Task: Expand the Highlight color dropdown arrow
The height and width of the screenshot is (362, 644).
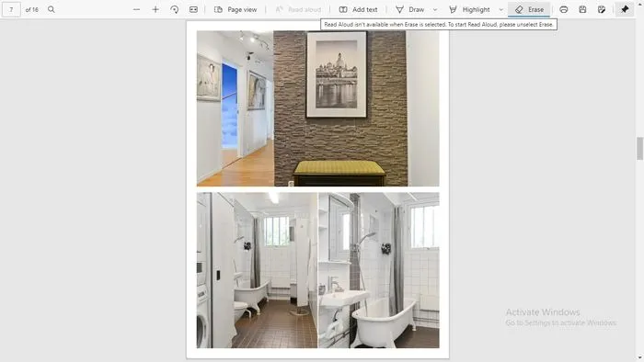Action: pos(500,9)
